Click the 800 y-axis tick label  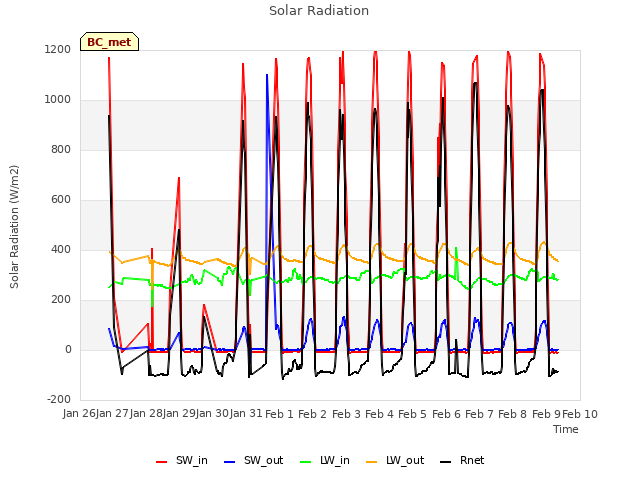coord(61,150)
